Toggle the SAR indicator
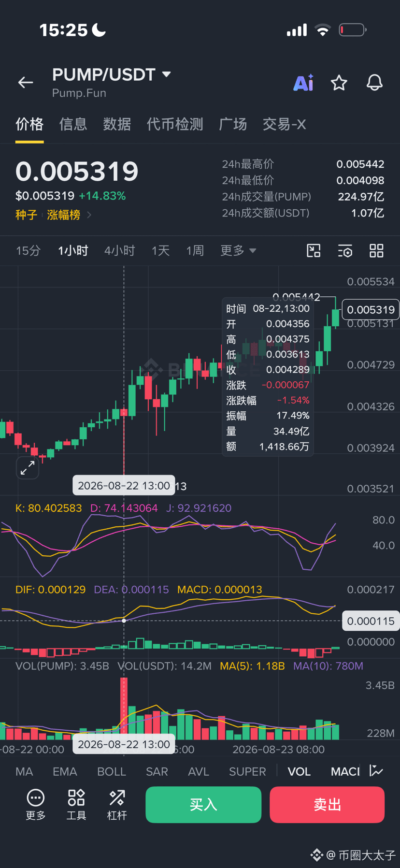The image size is (400, 868). pos(157,771)
